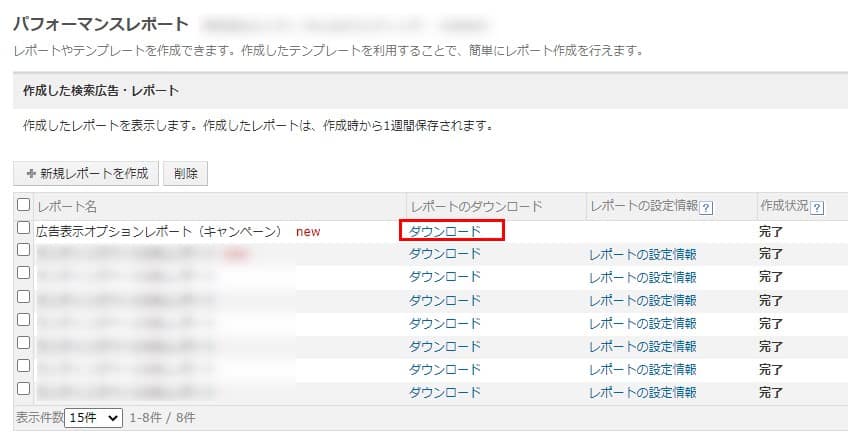Click ダウンロード link in the last row
The width and height of the screenshot is (848, 440).
[445, 392]
